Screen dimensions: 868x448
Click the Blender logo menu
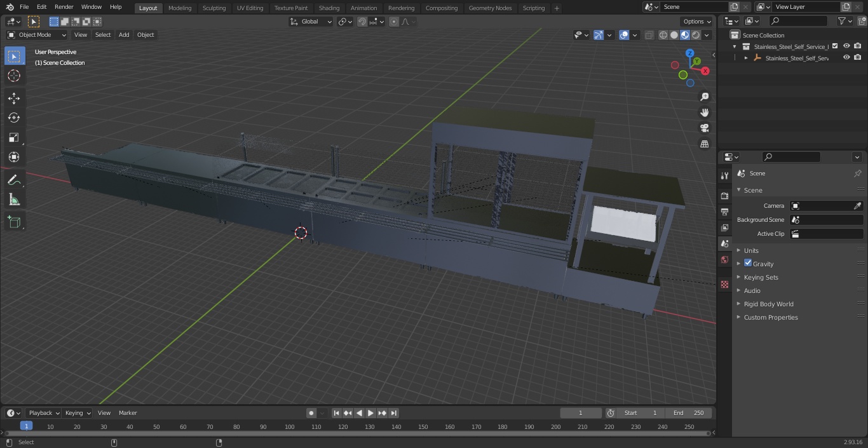(x=10, y=7)
